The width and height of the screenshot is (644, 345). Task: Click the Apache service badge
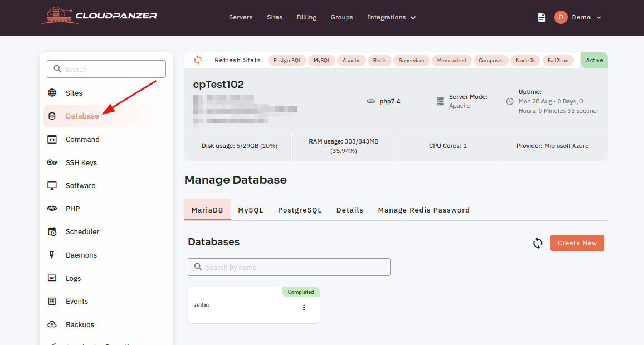[x=352, y=60]
